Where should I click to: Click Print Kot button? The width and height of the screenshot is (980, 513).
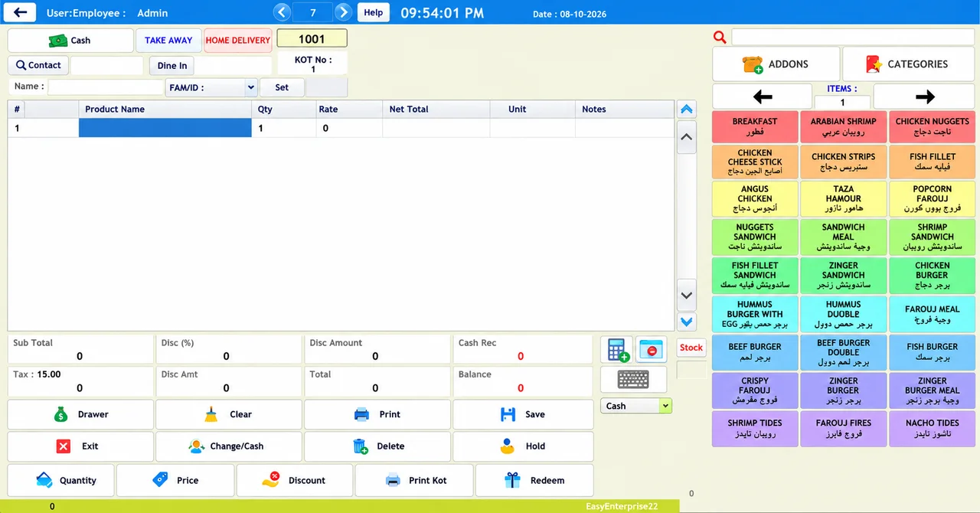click(x=414, y=480)
